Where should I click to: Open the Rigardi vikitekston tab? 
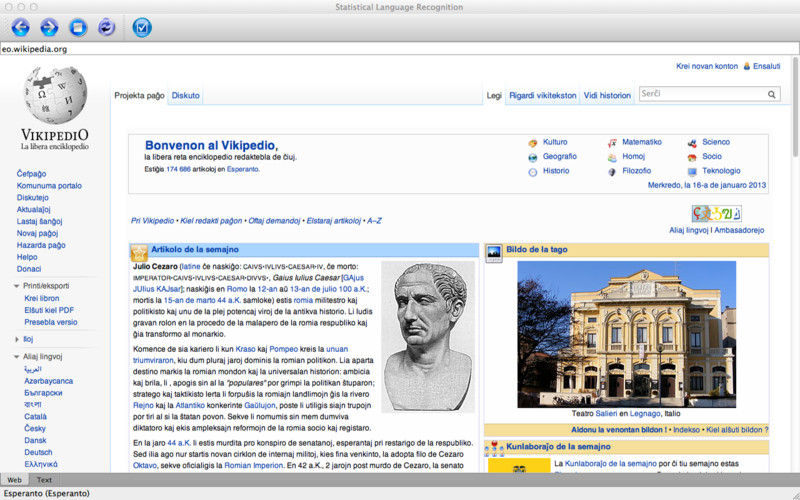(542, 95)
